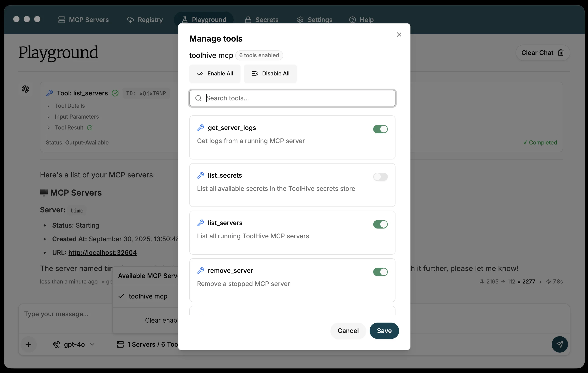Viewport: 588px width, 373px height.
Task: Click the wrench icon beside get_server_logs
Action: 200,128
